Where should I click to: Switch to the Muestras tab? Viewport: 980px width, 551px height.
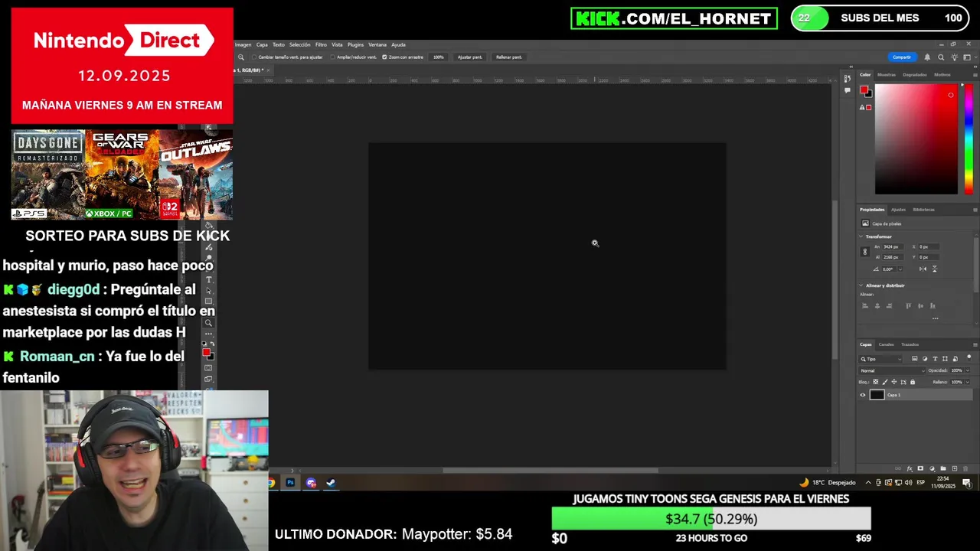[887, 75]
